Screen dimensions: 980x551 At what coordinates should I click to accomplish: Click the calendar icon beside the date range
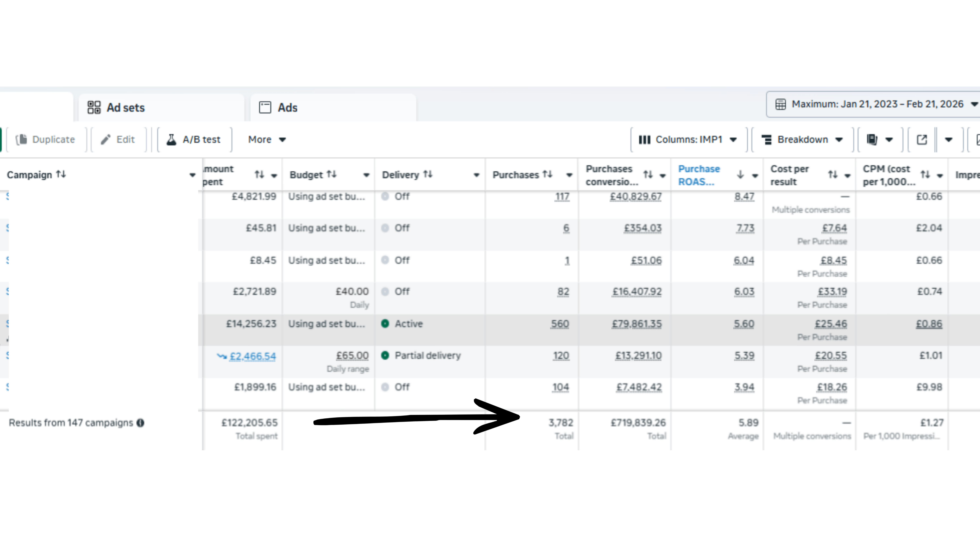pos(781,104)
